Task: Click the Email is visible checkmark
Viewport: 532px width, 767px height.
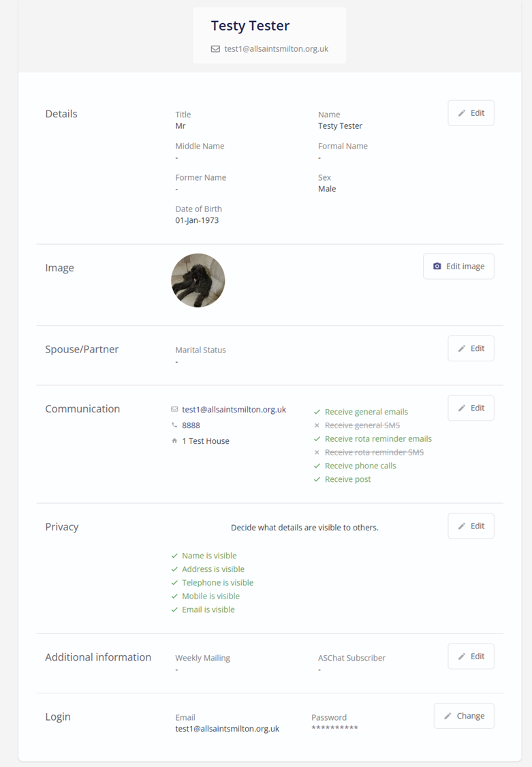Action: point(174,610)
